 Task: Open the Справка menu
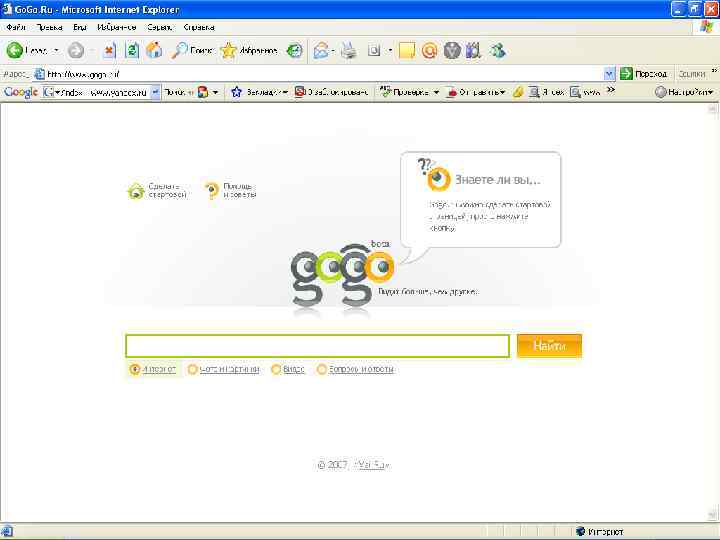click(199, 27)
